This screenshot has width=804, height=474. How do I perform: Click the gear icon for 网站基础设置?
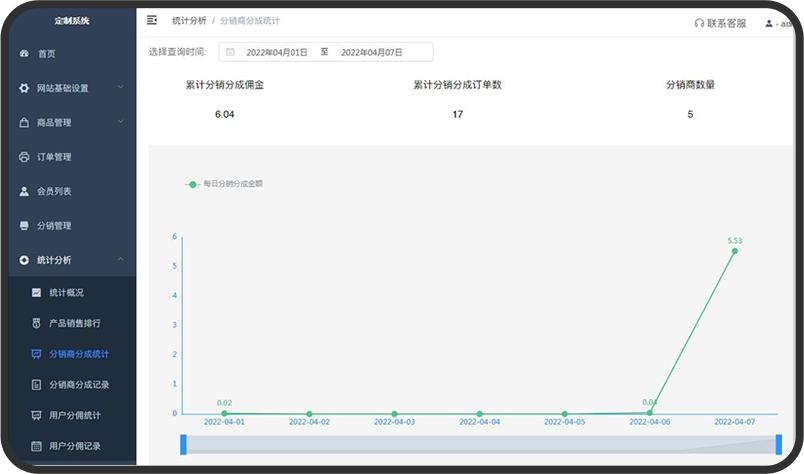(24, 88)
